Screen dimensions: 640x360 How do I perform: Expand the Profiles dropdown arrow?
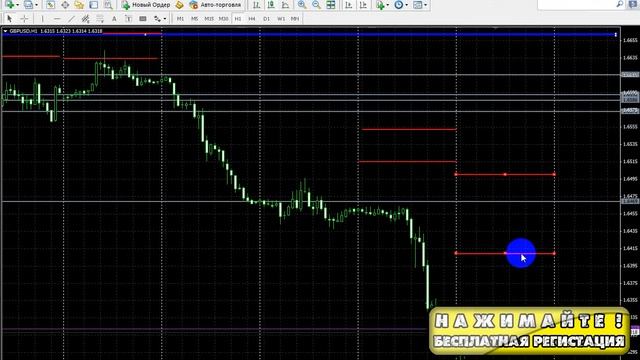pyautogui.click(x=36, y=5)
